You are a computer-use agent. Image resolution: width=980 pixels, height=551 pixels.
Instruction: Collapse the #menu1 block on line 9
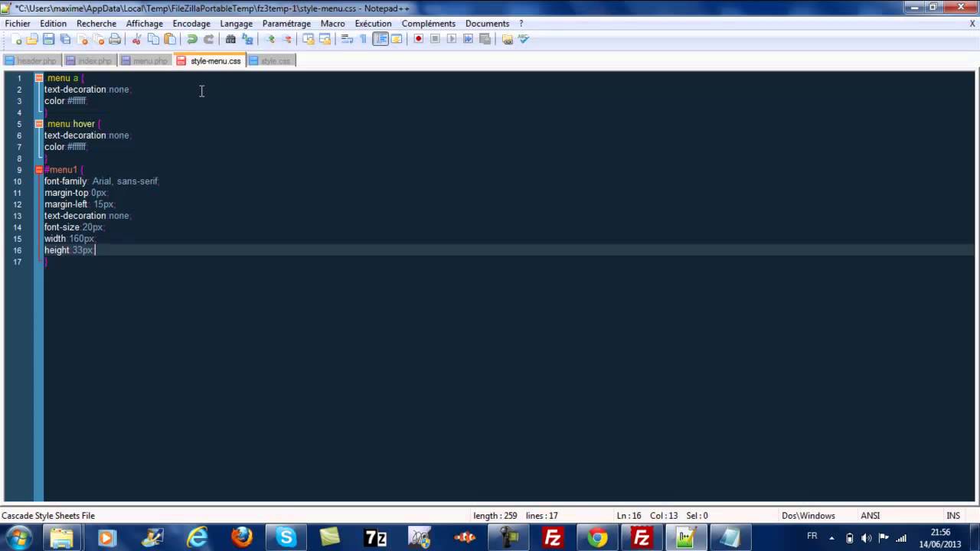pyautogui.click(x=38, y=170)
